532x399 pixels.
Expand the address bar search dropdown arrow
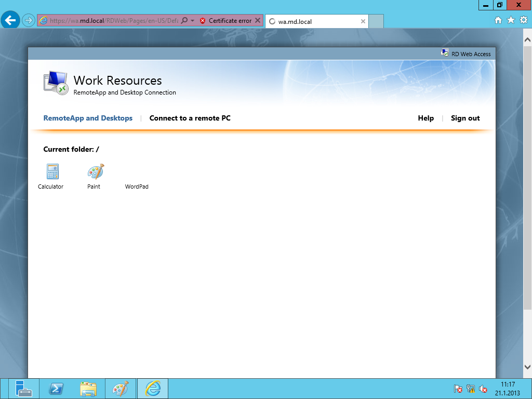coord(193,21)
